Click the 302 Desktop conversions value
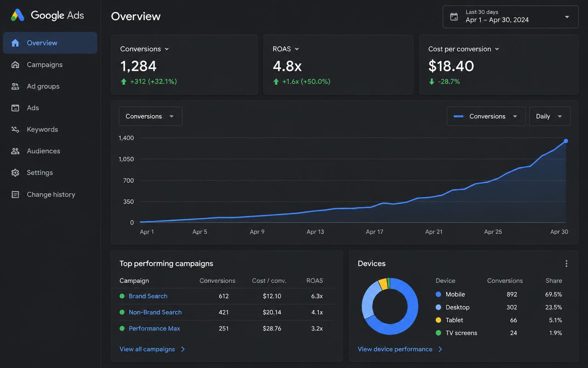Viewport: 588px width, 368px height. click(x=512, y=307)
